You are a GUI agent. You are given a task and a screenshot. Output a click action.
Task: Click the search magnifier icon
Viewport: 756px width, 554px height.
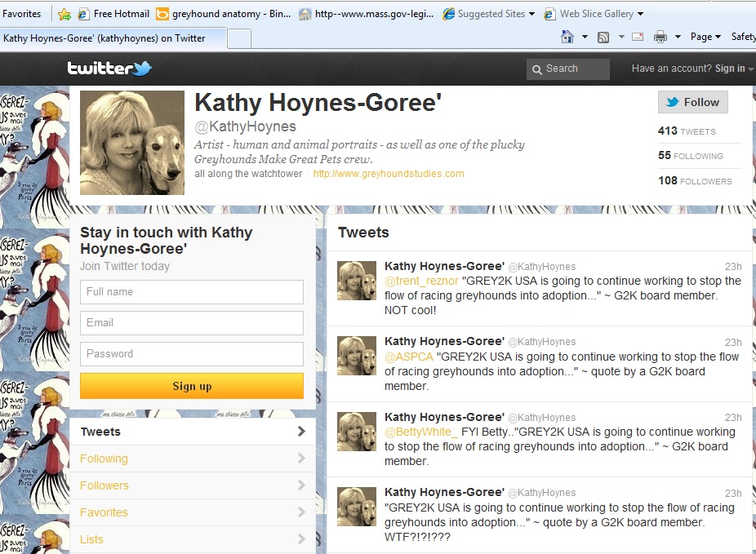pyautogui.click(x=536, y=69)
